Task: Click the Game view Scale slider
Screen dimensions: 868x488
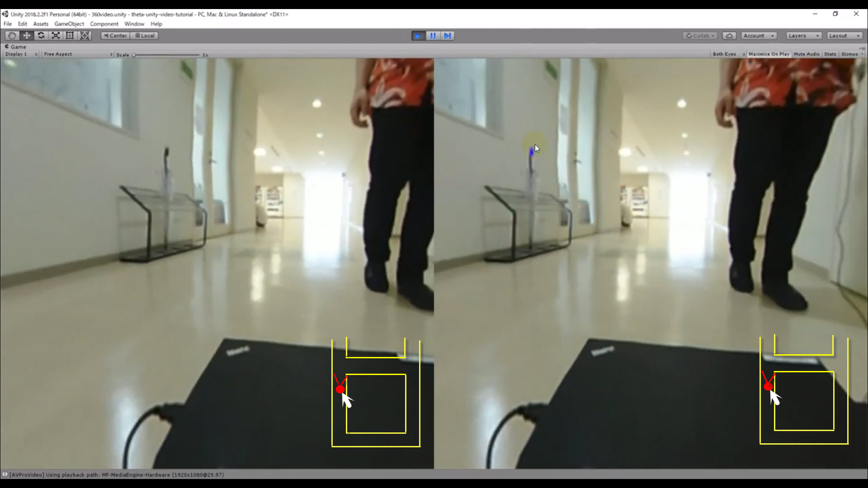Action: (x=166, y=55)
